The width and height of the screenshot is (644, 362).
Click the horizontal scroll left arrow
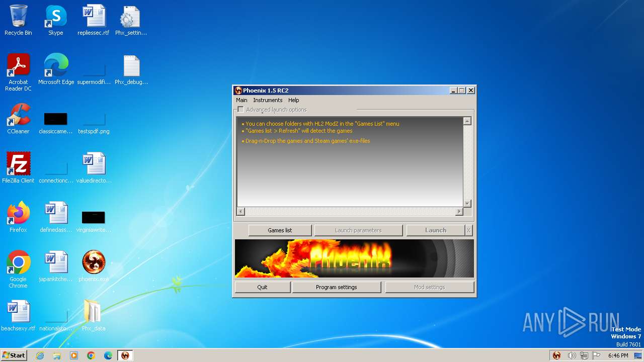point(240,212)
